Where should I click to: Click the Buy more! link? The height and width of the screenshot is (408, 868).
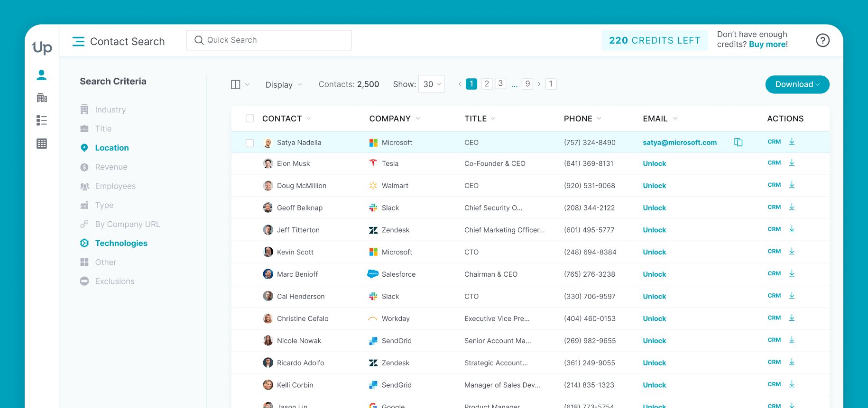(768, 44)
